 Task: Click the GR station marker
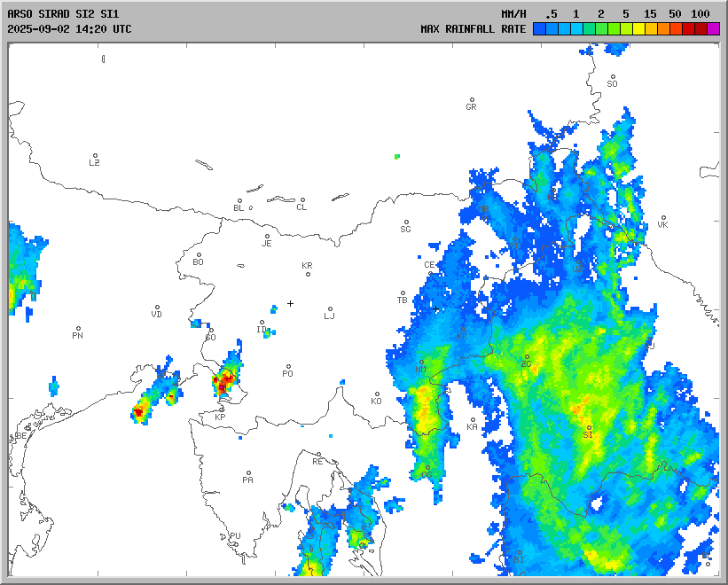(x=472, y=100)
